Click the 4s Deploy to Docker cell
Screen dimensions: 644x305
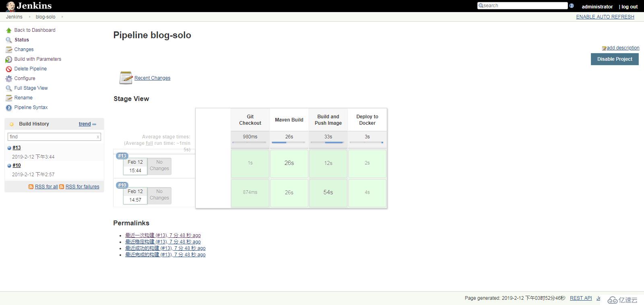tap(367, 193)
